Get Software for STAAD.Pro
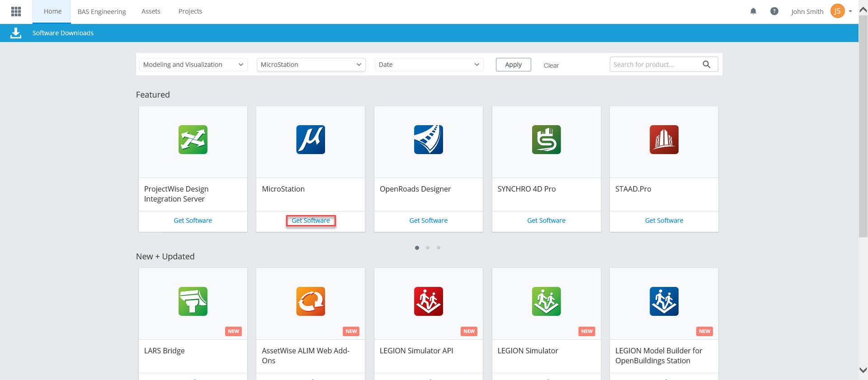The height and width of the screenshot is (380, 868). click(664, 220)
